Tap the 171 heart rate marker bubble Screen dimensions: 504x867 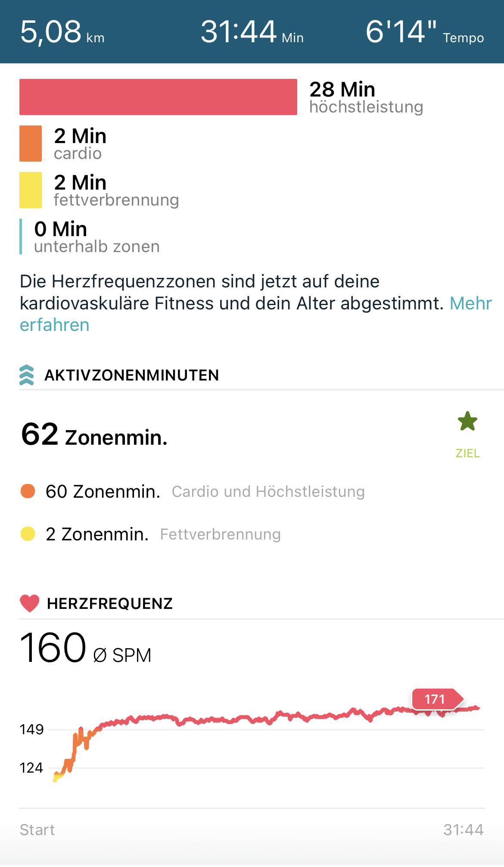435,699
